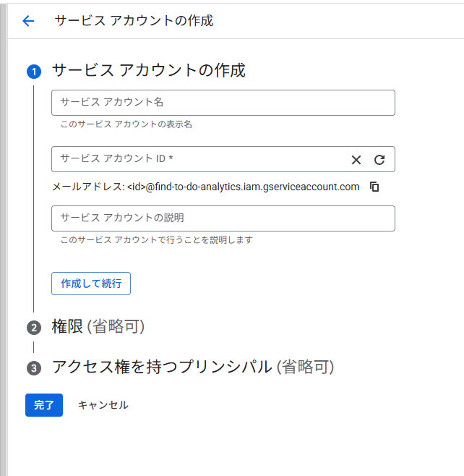Select the サービス アカウントの説明 text field

223,218
